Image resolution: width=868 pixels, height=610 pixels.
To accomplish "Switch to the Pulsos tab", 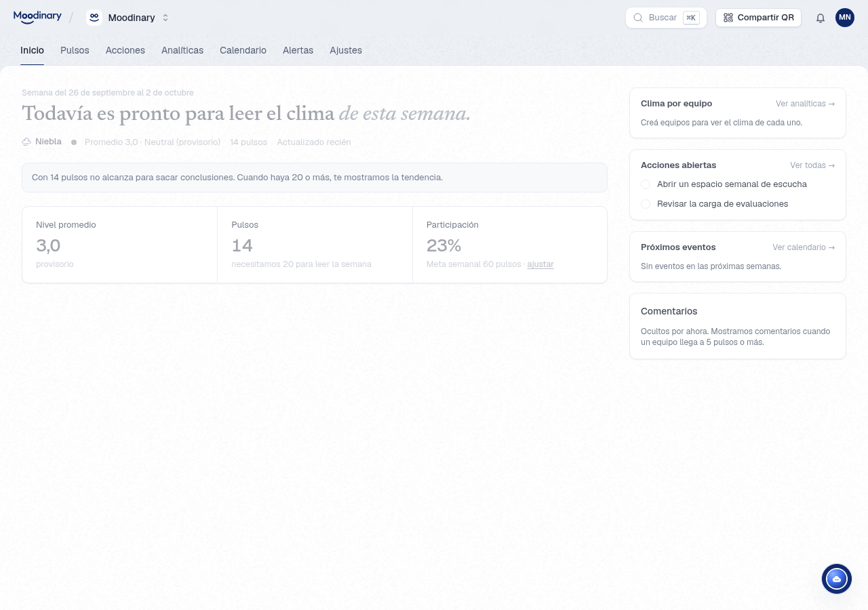I will [75, 50].
